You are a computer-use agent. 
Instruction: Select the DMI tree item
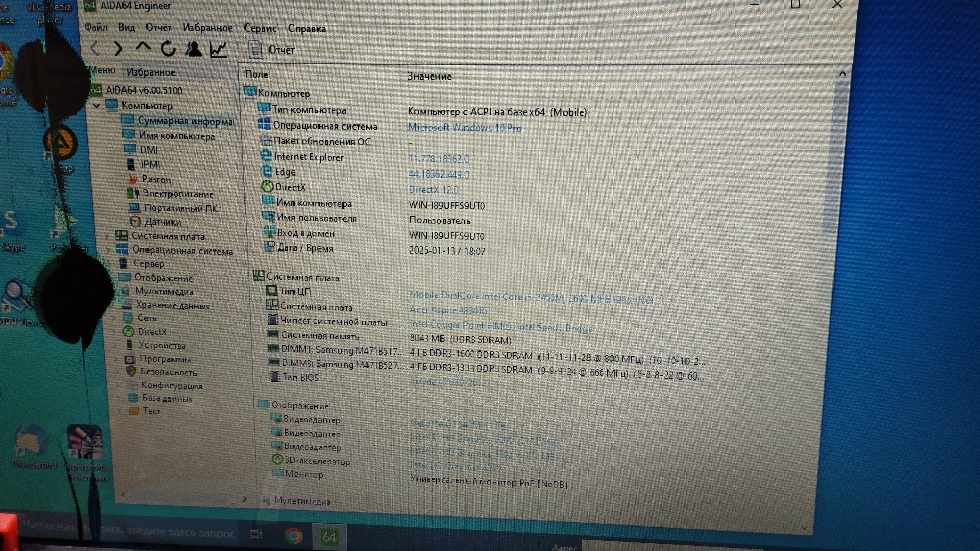point(141,149)
